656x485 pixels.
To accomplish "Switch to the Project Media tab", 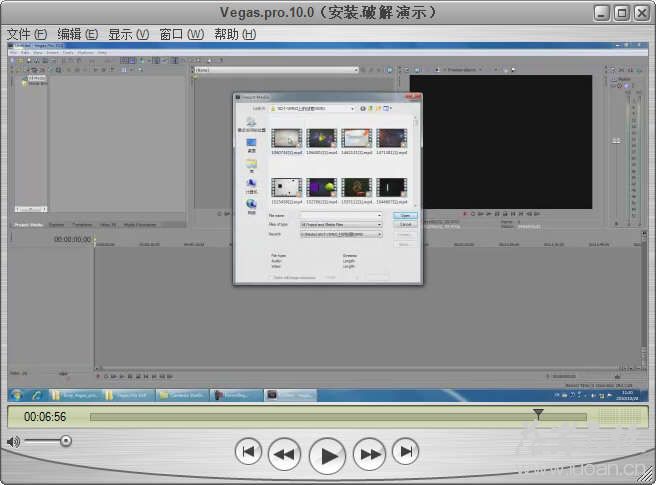I will click(28, 225).
